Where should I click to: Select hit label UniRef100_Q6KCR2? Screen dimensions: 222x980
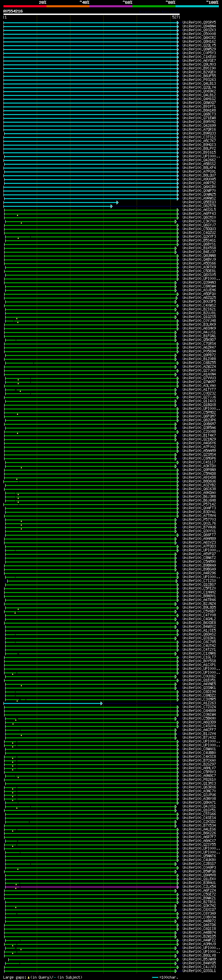(x=199, y=38)
